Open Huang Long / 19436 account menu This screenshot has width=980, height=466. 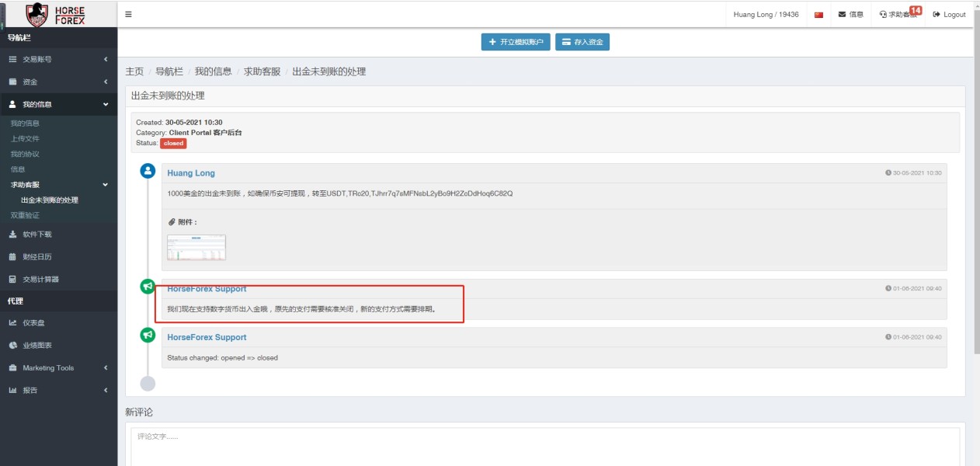(x=766, y=15)
